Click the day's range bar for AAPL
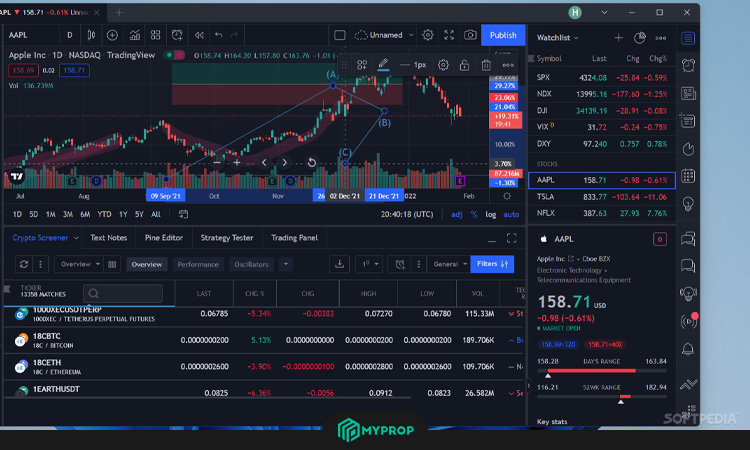This screenshot has width=750, height=450. 602,371
